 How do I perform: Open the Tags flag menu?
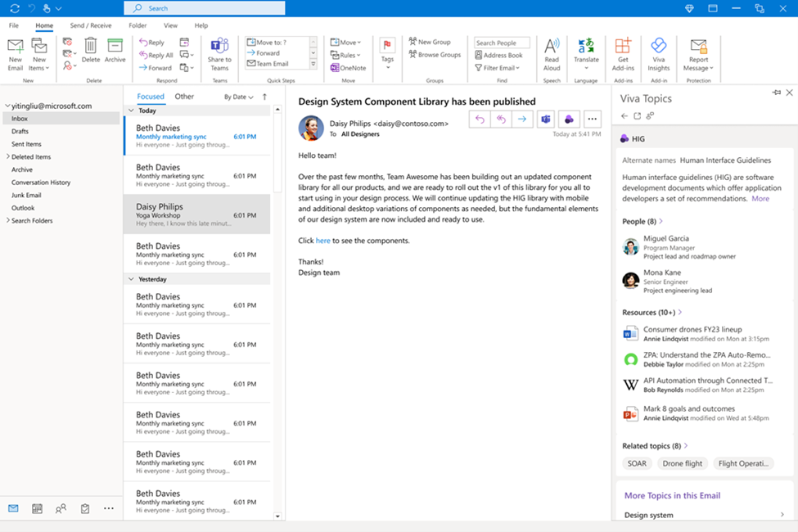point(387,54)
